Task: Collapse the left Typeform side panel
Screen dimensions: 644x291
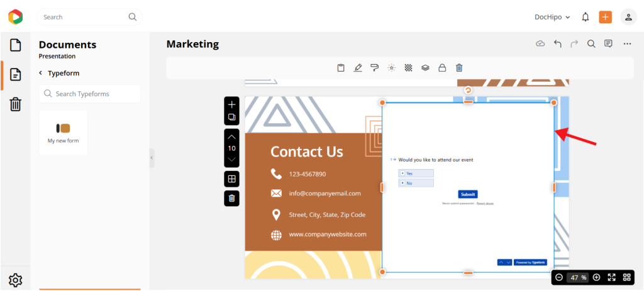Action: click(x=152, y=158)
